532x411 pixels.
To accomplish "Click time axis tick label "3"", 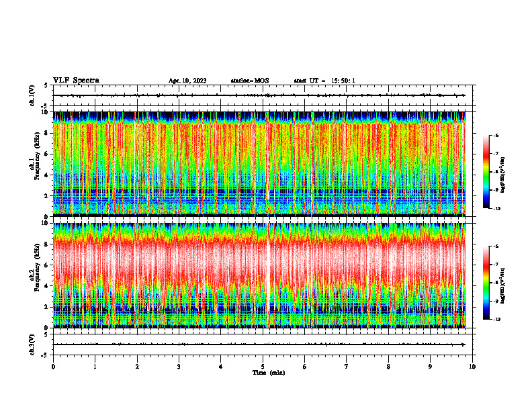I will pos(179,367).
